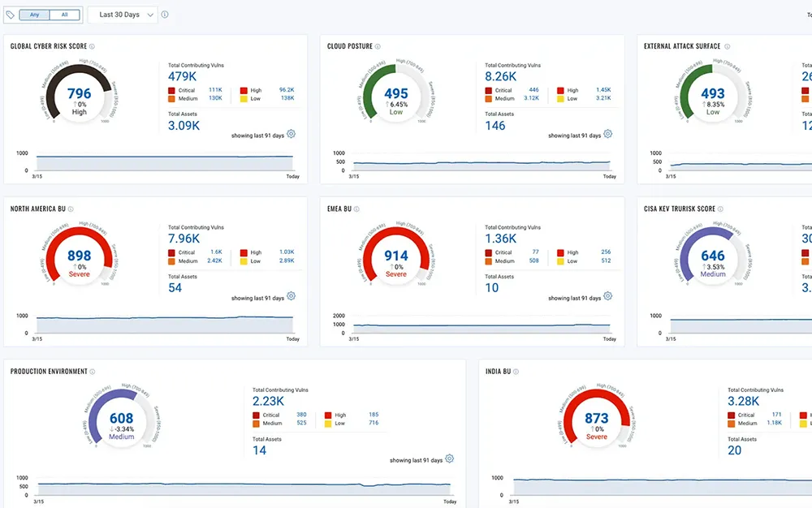Click info icon beside date range dropdown

165,15
